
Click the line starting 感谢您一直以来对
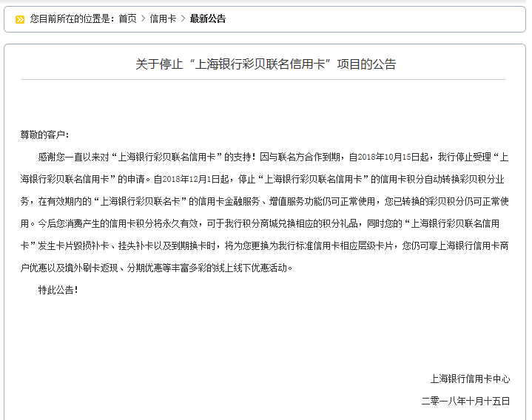coord(273,157)
